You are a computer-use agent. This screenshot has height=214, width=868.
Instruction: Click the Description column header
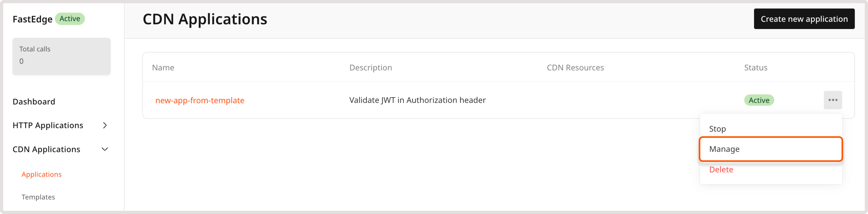pyautogui.click(x=371, y=67)
